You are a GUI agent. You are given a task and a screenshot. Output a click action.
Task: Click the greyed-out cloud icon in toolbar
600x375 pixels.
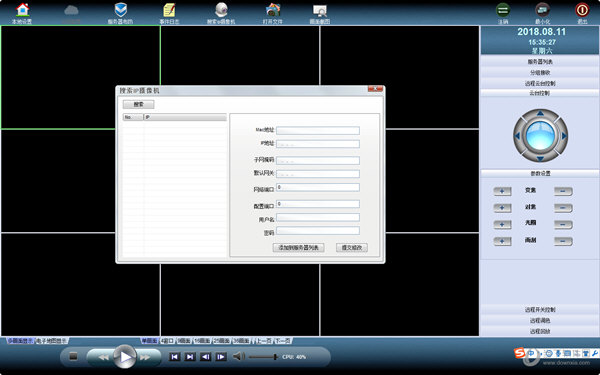coord(71,10)
